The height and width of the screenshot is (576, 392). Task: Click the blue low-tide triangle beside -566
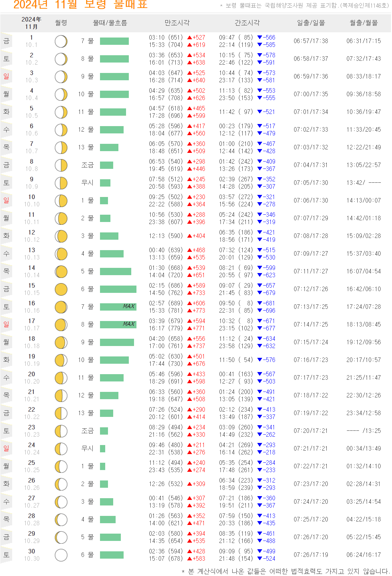tap(259, 38)
